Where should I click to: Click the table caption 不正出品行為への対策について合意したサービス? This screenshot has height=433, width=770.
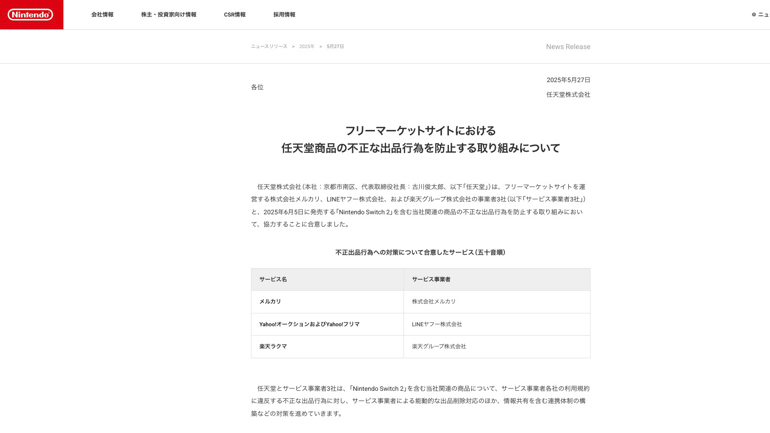(420, 252)
